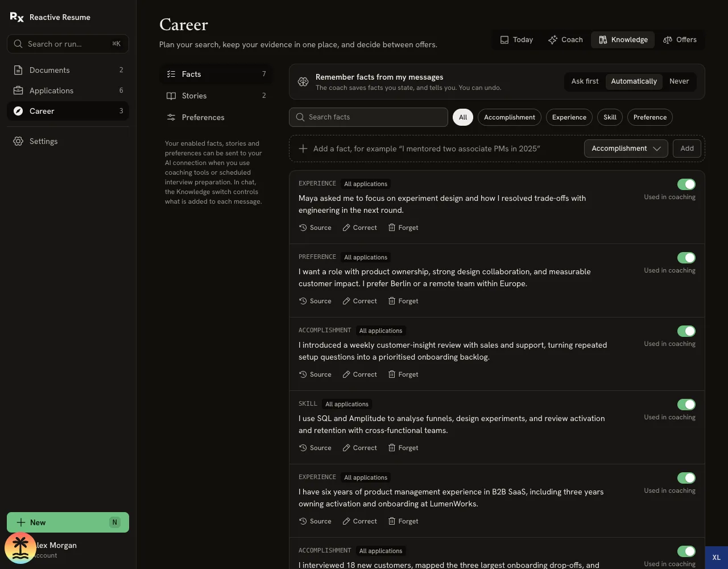Filter facts by Experience

(x=569, y=117)
